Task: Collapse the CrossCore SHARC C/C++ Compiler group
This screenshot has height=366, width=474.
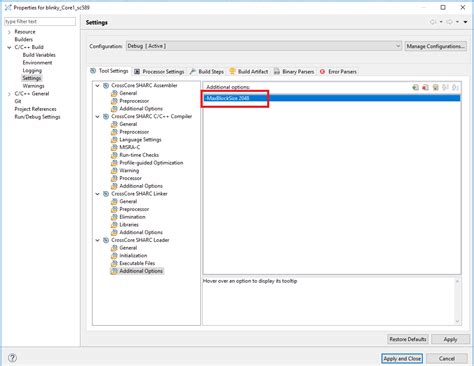Action: click(97, 117)
